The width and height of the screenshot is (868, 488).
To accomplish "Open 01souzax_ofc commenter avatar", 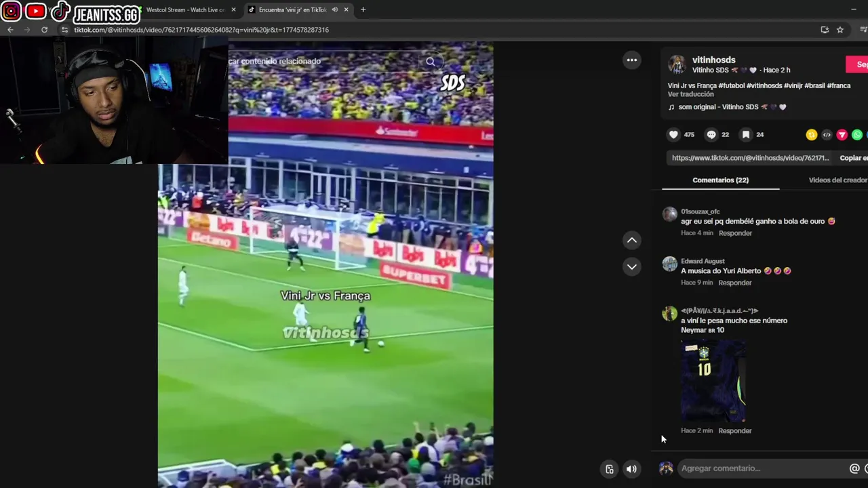I will (x=670, y=214).
